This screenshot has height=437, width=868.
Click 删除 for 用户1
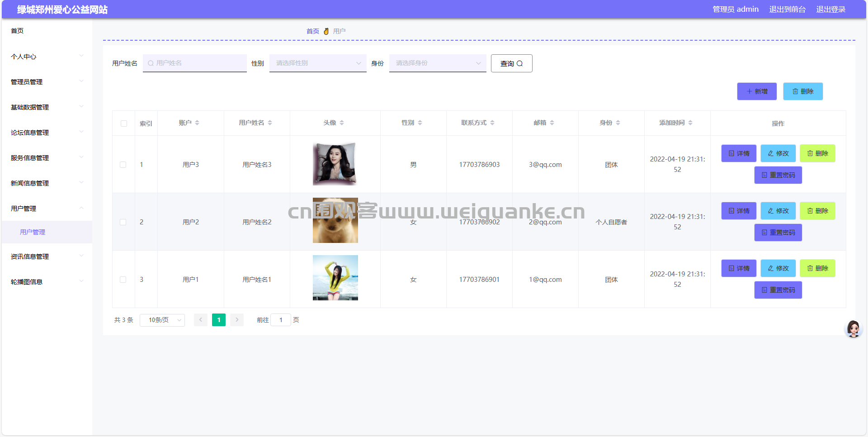pyautogui.click(x=817, y=268)
